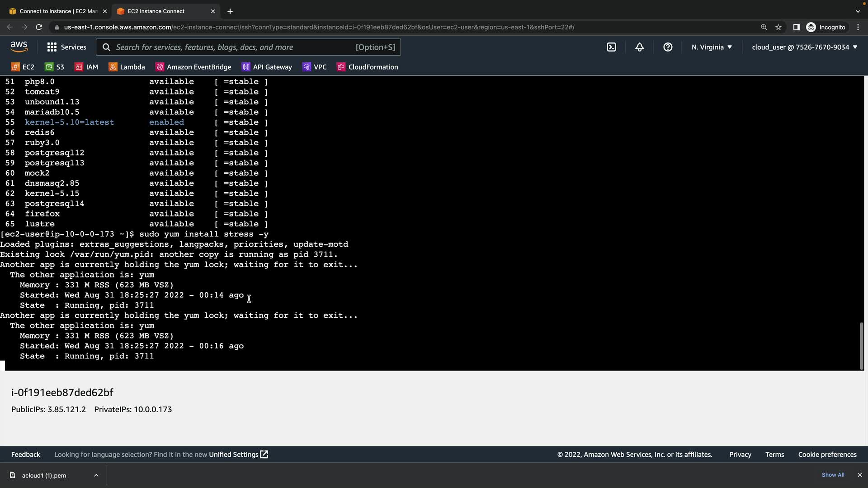Viewport: 868px width, 488px height.
Task: Open the CloudFormation shortcut
Action: point(368,67)
